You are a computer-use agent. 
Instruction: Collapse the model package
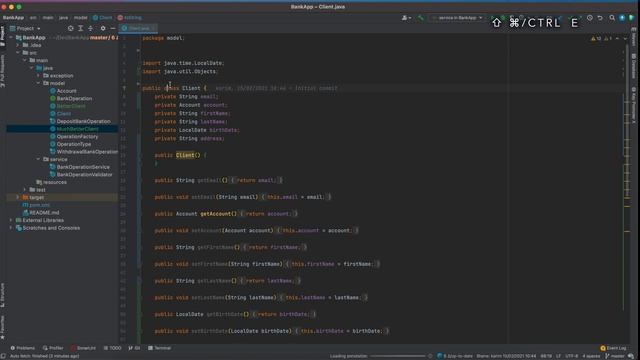tap(39, 83)
